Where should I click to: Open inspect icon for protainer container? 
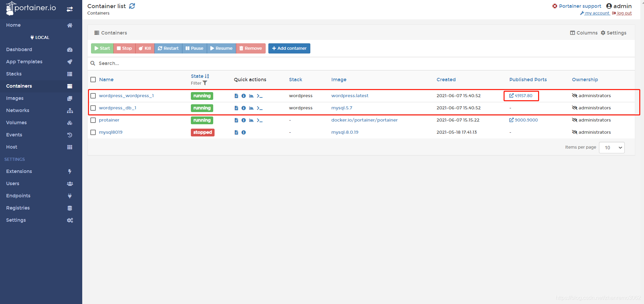[x=244, y=120]
